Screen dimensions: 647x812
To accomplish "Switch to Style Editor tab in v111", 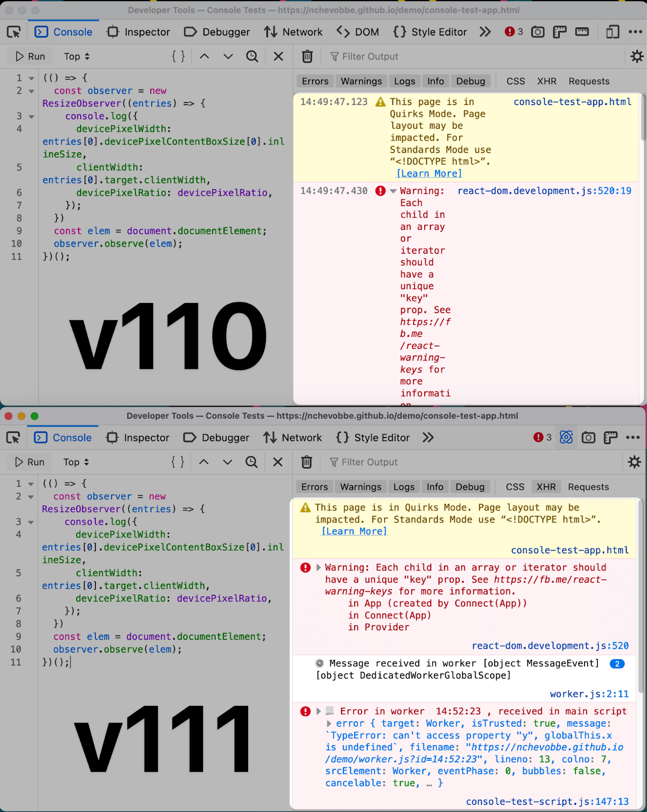I will tap(373, 437).
